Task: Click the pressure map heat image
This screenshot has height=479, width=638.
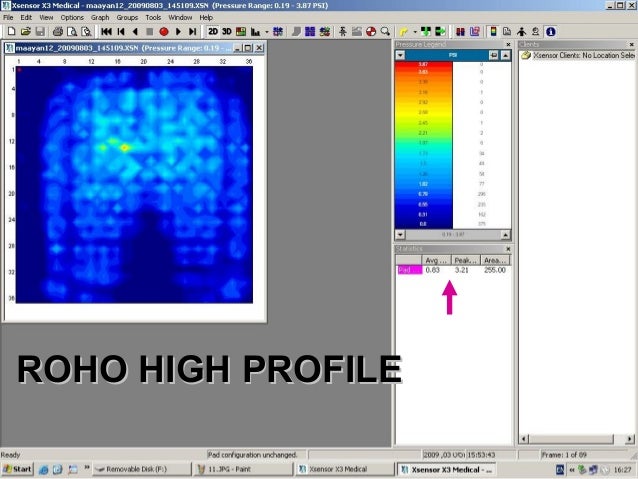Action: click(134, 185)
